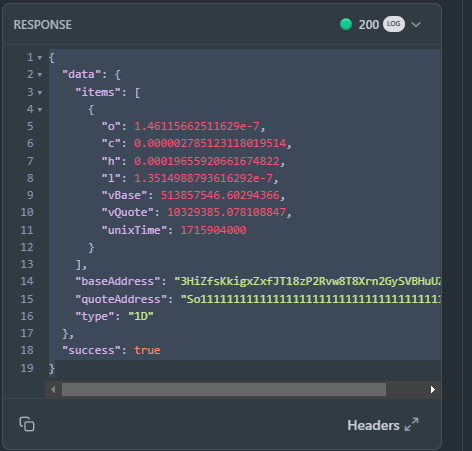Click the 200 status code text
This screenshot has width=472, height=451.
[369, 25]
